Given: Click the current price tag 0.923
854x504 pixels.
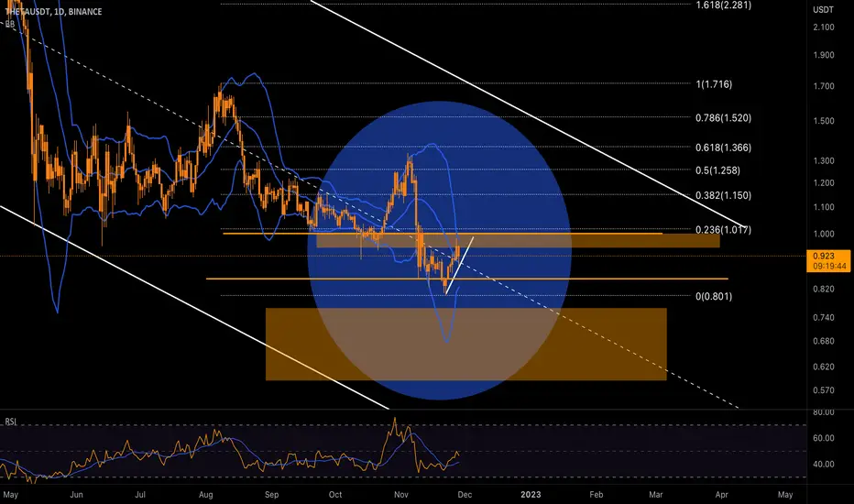Looking at the screenshot, I should coord(827,261).
